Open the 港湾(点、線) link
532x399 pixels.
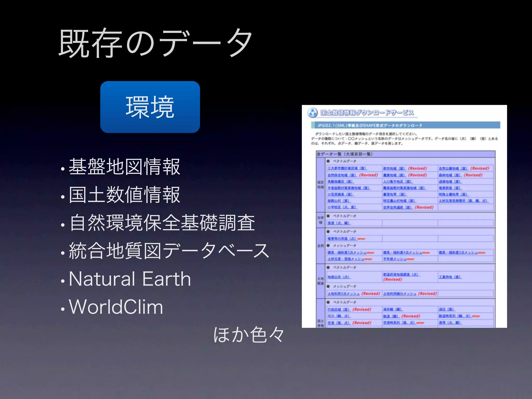[x=450, y=323]
